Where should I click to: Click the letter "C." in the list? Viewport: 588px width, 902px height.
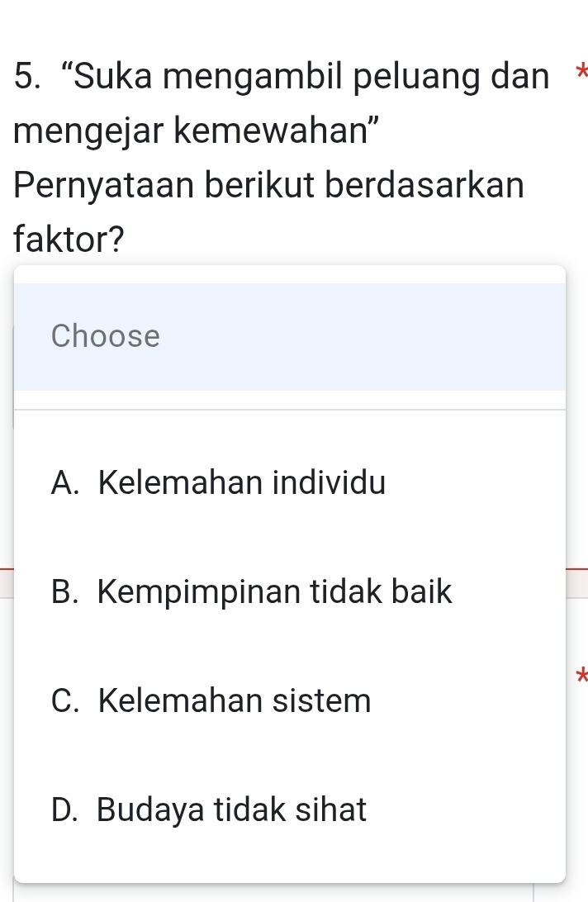pos(67,701)
